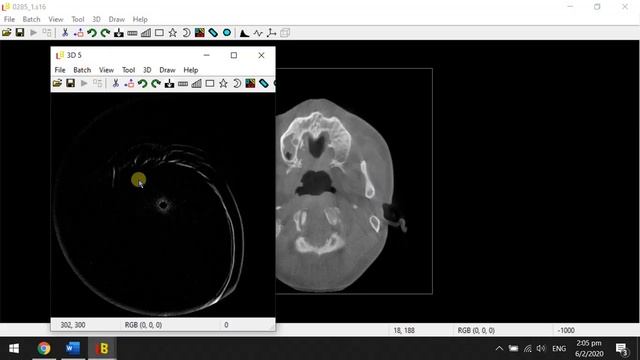
Task: Click the green redo arrow in the main toolbar
Action: (x=105, y=33)
